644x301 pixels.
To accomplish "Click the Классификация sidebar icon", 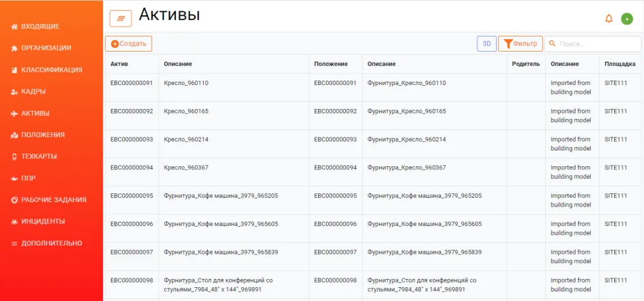I will click(14, 70).
